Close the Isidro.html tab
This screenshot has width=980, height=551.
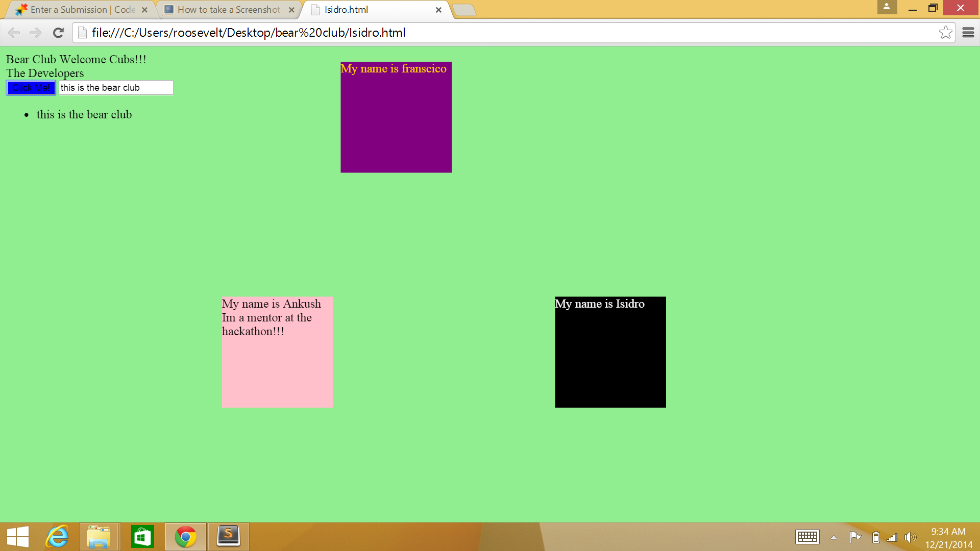[x=438, y=10]
